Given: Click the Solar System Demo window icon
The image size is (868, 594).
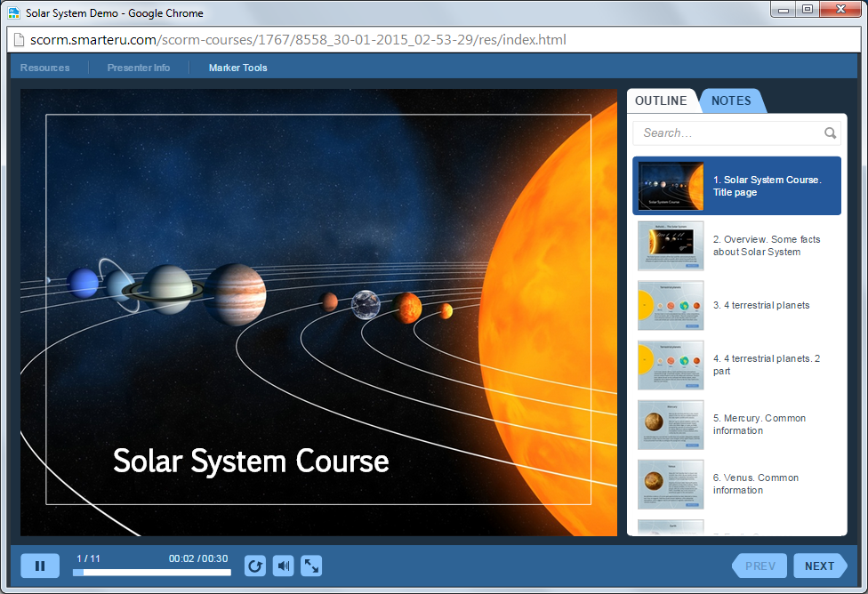Looking at the screenshot, I should 14,12.
